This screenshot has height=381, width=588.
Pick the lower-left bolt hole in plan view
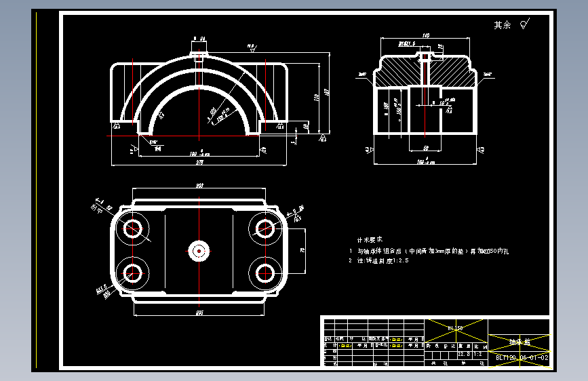(132, 273)
